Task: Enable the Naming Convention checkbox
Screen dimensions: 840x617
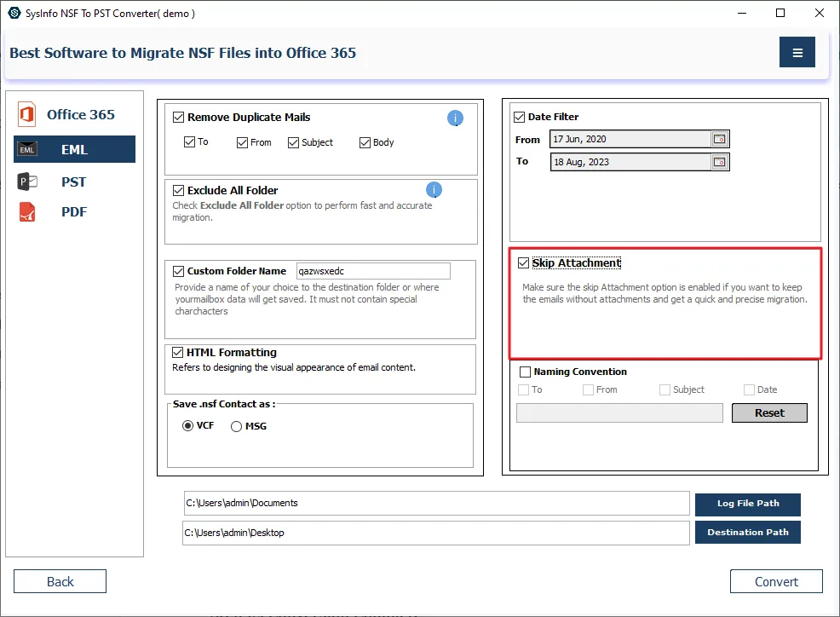Action: [525, 372]
